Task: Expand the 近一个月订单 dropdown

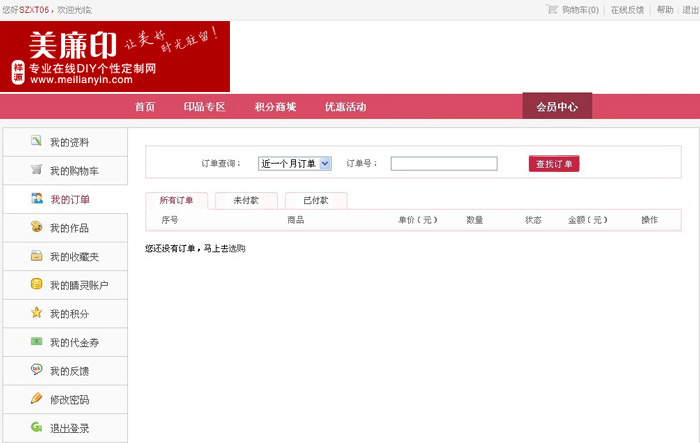Action: pos(295,164)
